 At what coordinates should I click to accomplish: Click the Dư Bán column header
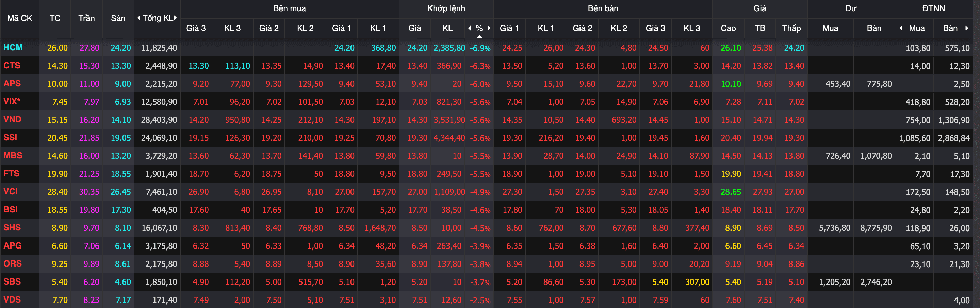(874, 28)
